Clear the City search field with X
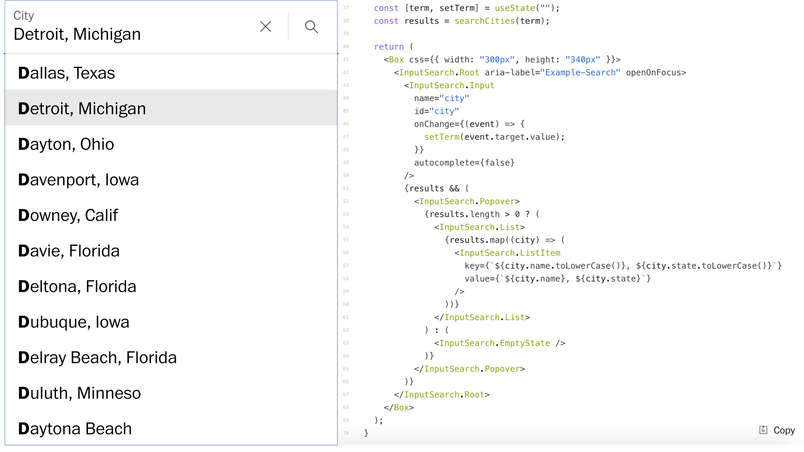Image resolution: width=804 pixels, height=452 pixels. pos(266,27)
